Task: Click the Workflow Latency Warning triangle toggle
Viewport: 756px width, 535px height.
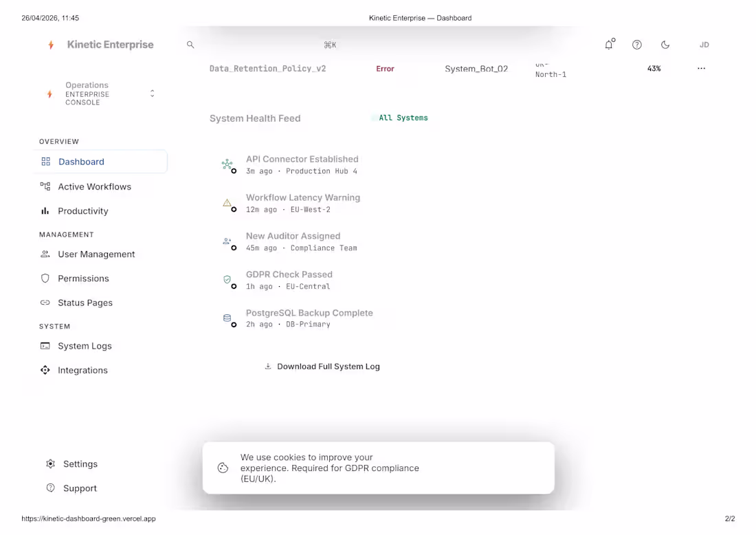Action: pos(227,203)
